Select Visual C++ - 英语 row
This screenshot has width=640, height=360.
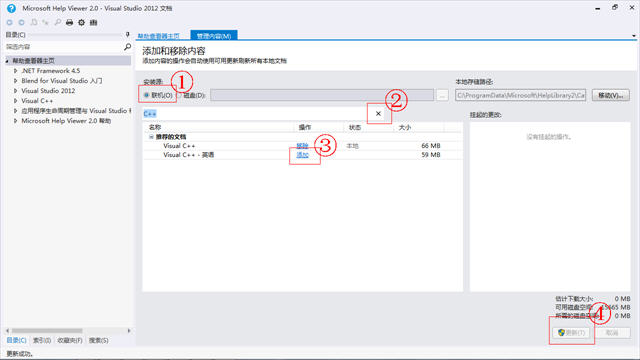(302, 155)
